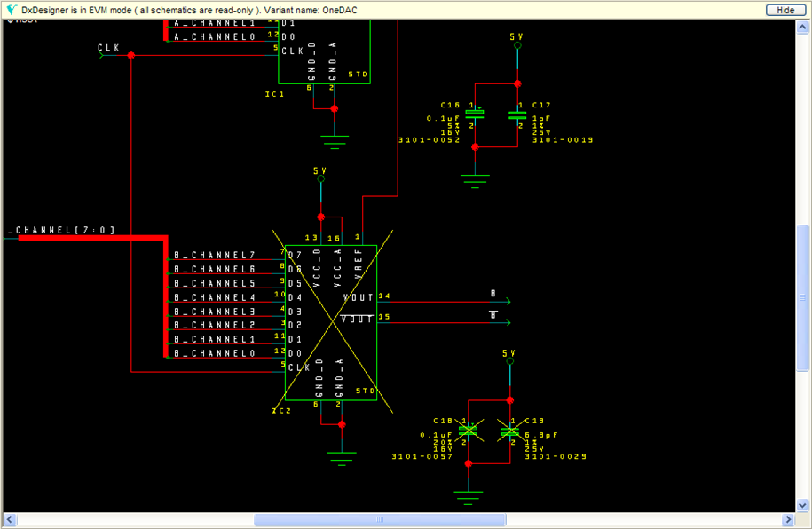Image resolution: width=812 pixels, height=529 pixels.
Task: Select the crossed-out IC2 DAC symbol
Action: [333, 320]
